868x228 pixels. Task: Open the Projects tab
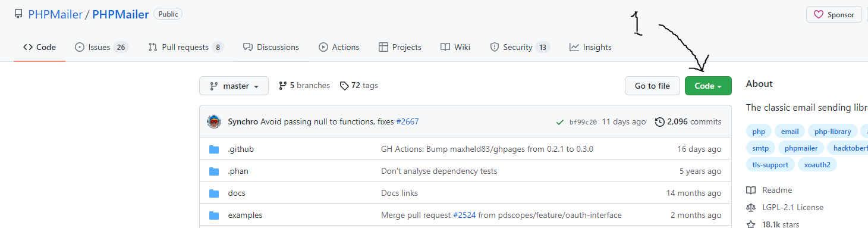(x=400, y=47)
